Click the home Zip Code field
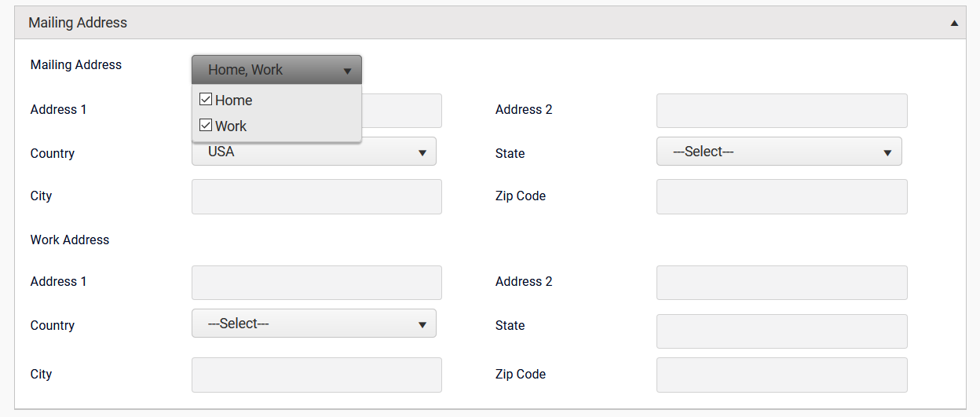The width and height of the screenshot is (980, 417). [781, 196]
